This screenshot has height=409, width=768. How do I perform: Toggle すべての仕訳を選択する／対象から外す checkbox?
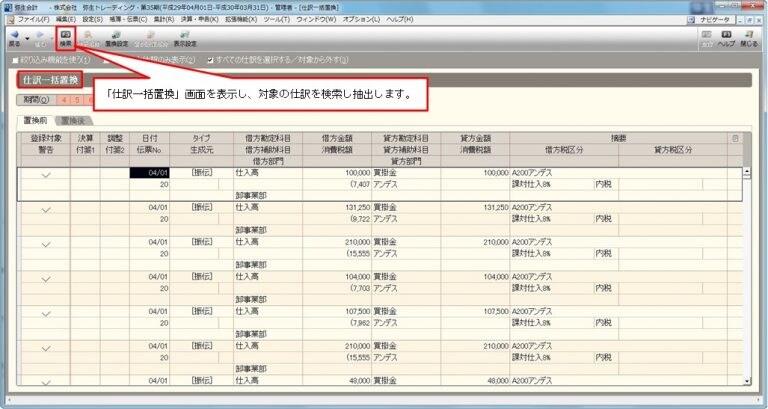pos(210,59)
